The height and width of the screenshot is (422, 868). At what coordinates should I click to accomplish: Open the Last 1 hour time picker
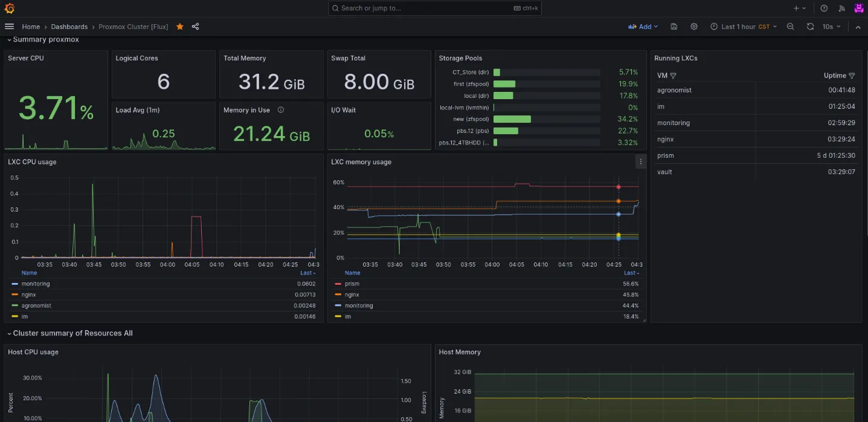(744, 27)
